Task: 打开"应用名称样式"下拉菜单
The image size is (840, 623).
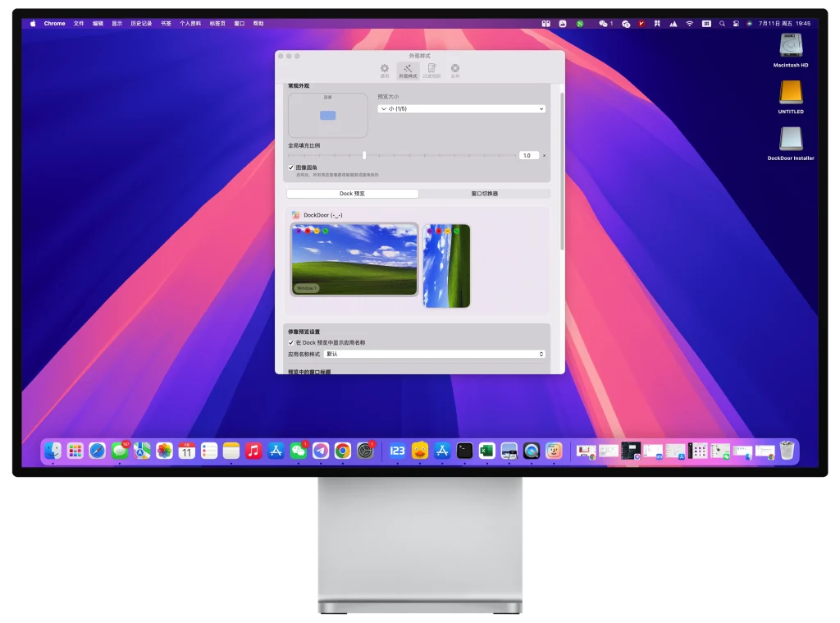Action: click(x=435, y=355)
